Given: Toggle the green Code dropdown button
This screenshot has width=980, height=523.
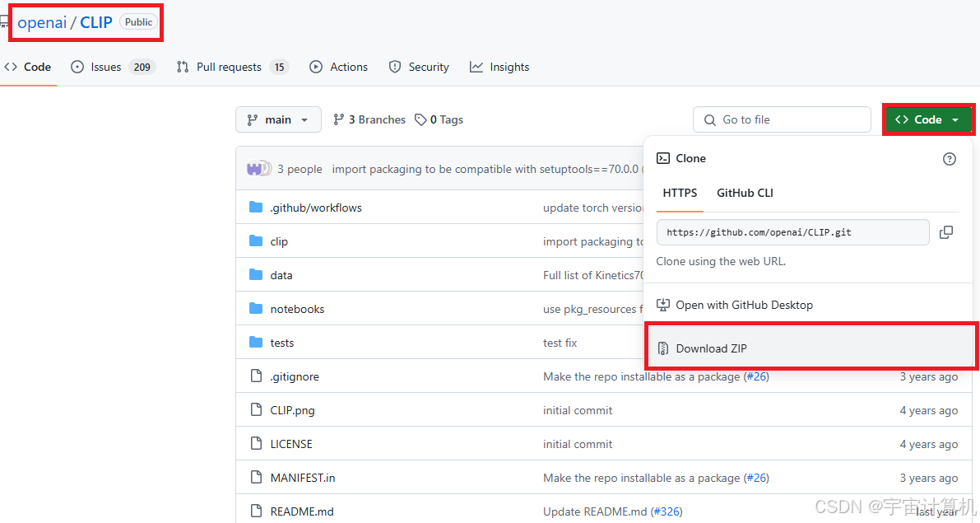Looking at the screenshot, I should click(928, 119).
